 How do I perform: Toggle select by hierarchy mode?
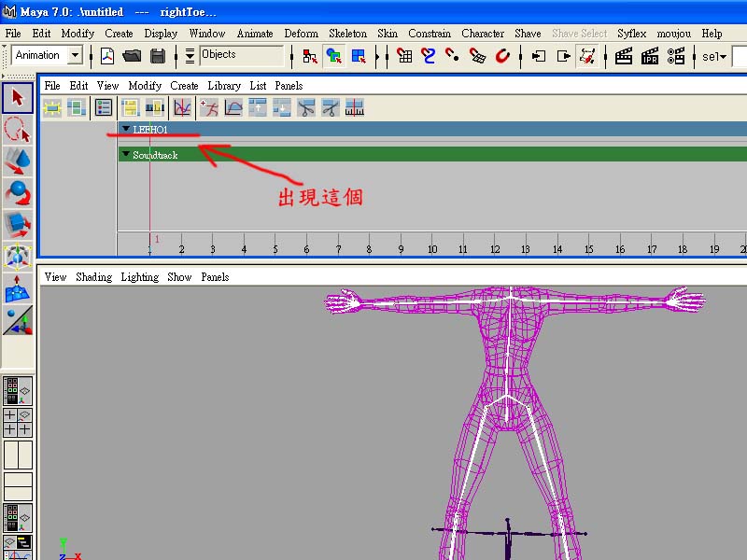click(310, 56)
